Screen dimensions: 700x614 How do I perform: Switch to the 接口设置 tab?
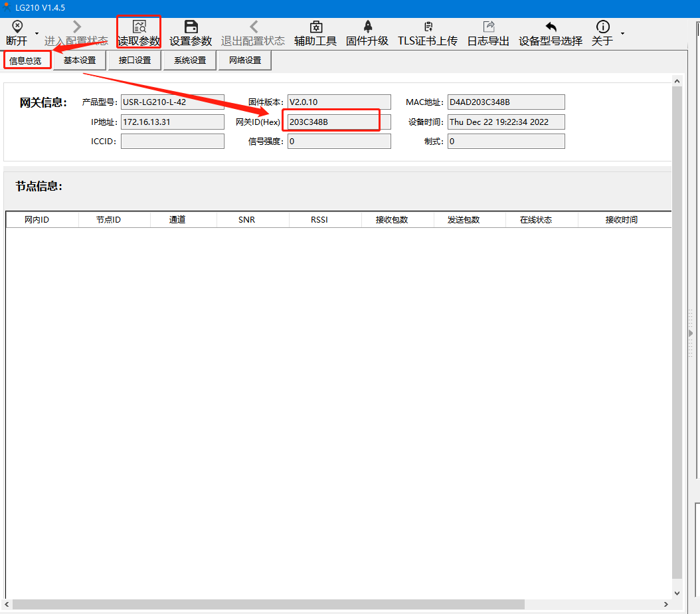[135, 60]
